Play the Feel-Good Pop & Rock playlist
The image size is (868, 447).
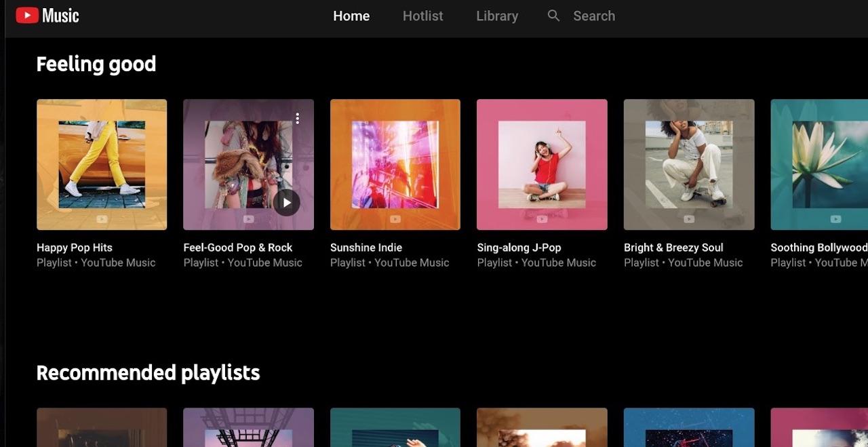(x=287, y=202)
